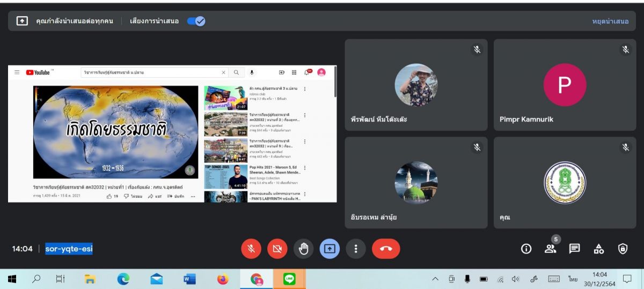Raise hand in the meeting
Viewport: 644px width, 289px height.
click(x=303, y=249)
